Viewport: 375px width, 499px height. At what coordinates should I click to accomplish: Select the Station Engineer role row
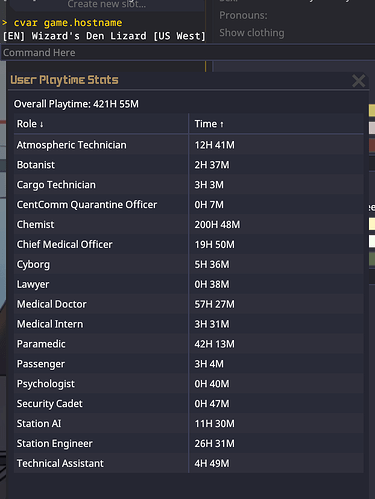point(189,443)
